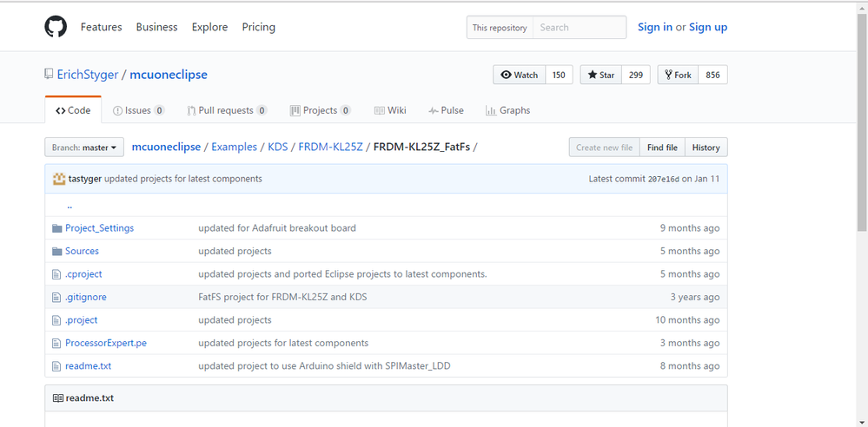The image size is (868, 427).
Task: Click the file icon beside readme.txt
Action: coord(56,366)
